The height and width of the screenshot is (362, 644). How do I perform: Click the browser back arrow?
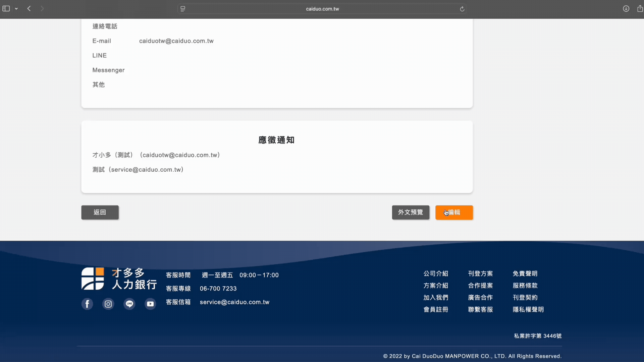click(x=29, y=9)
